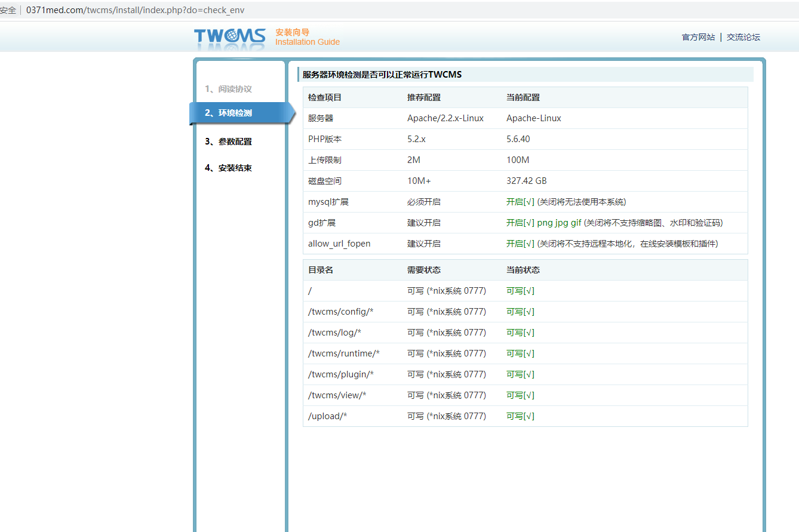This screenshot has width=799, height=532.
Task: Click the Apache/2.2.x-Linux value
Action: [x=445, y=118]
